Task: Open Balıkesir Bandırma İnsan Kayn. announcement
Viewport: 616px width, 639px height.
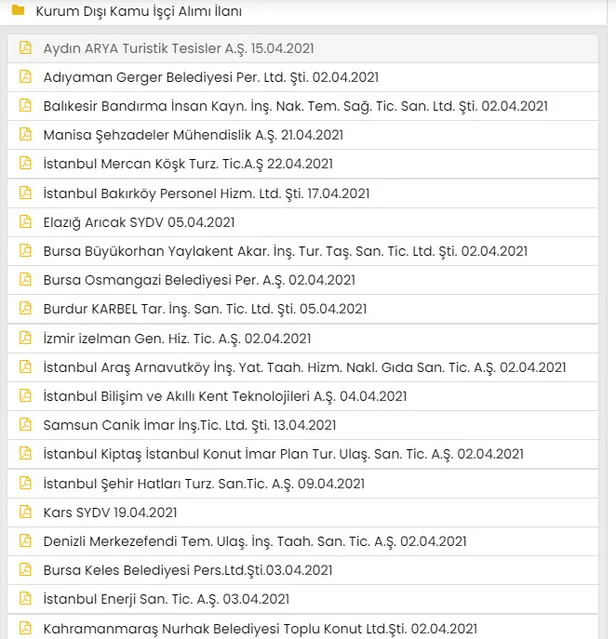Action: [295, 106]
